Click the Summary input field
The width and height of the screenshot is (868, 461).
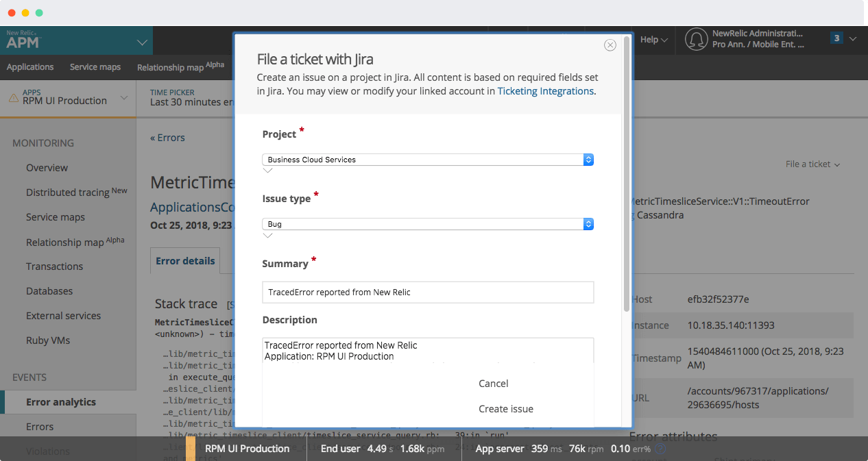coord(428,292)
